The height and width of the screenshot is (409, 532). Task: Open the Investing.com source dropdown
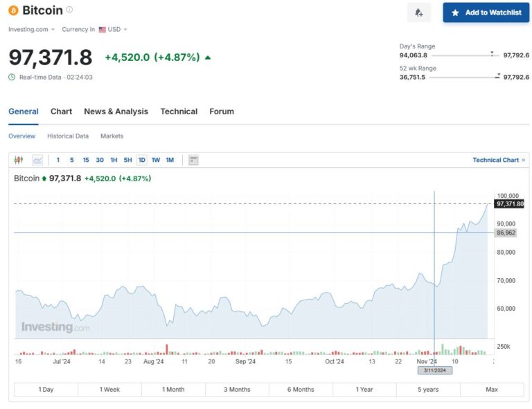[x=32, y=29]
